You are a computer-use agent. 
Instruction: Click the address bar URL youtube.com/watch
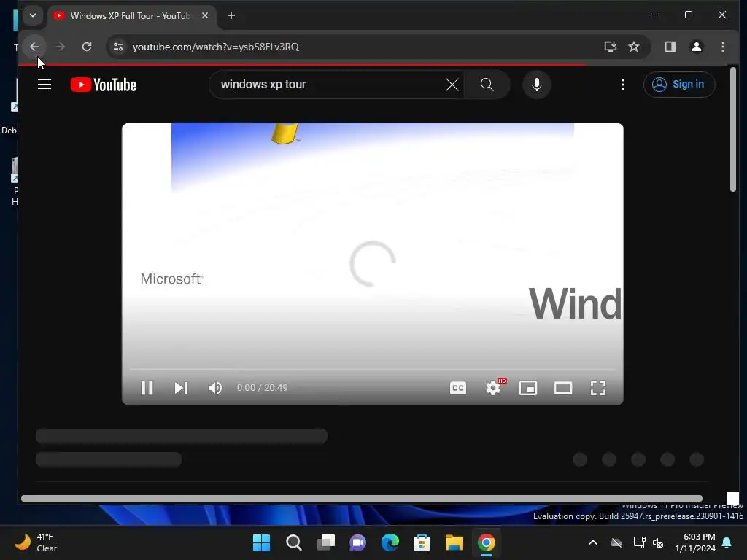click(x=215, y=47)
